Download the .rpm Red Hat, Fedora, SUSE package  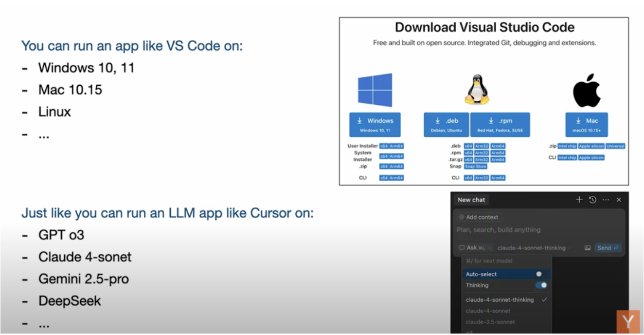coord(500,125)
